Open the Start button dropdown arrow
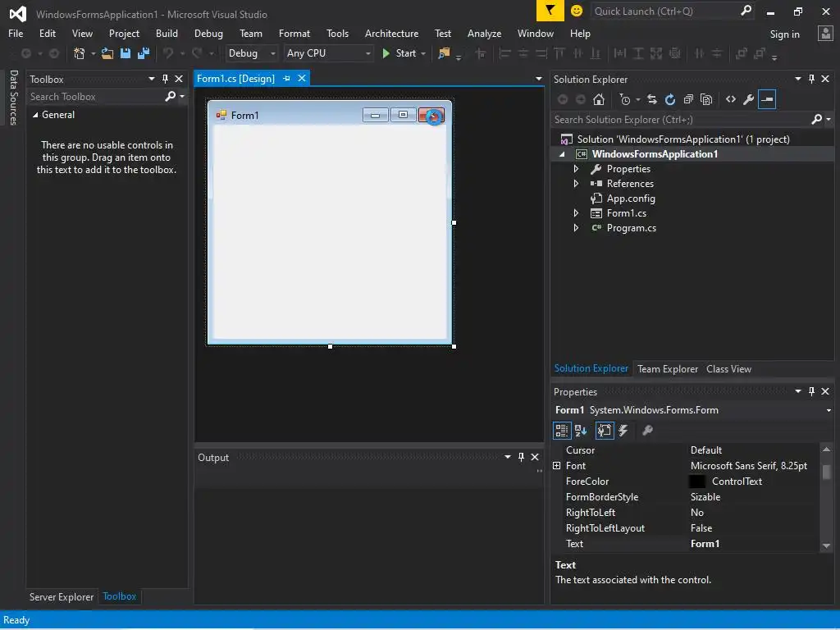 point(423,53)
